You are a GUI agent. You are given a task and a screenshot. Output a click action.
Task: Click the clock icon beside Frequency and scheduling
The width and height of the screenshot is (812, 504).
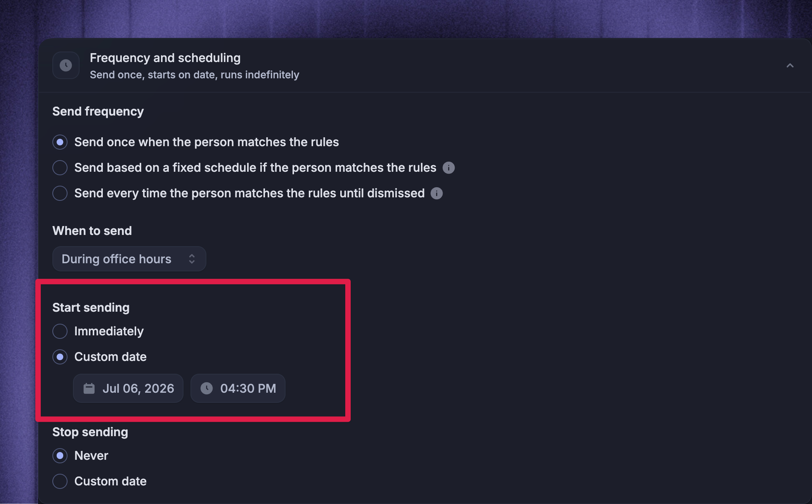click(x=66, y=65)
